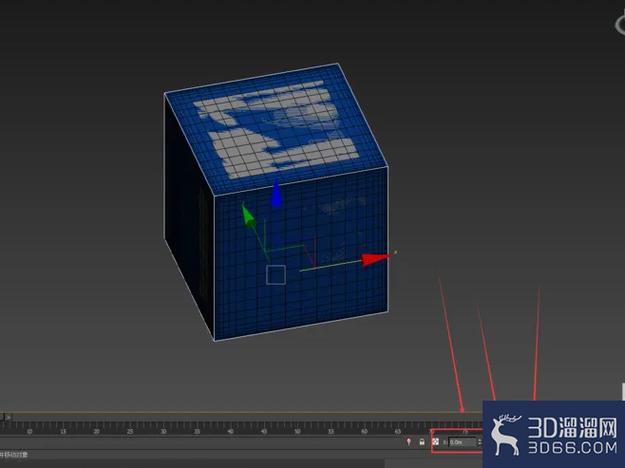Jump to frame 25 on the track bar
The width and height of the screenshot is (625, 468).
130,431
